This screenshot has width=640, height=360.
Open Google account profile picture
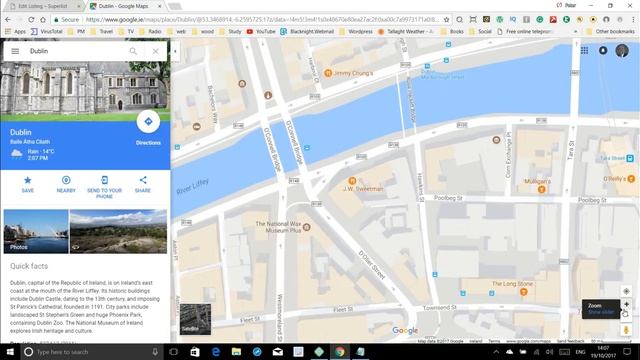(x=622, y=50)
